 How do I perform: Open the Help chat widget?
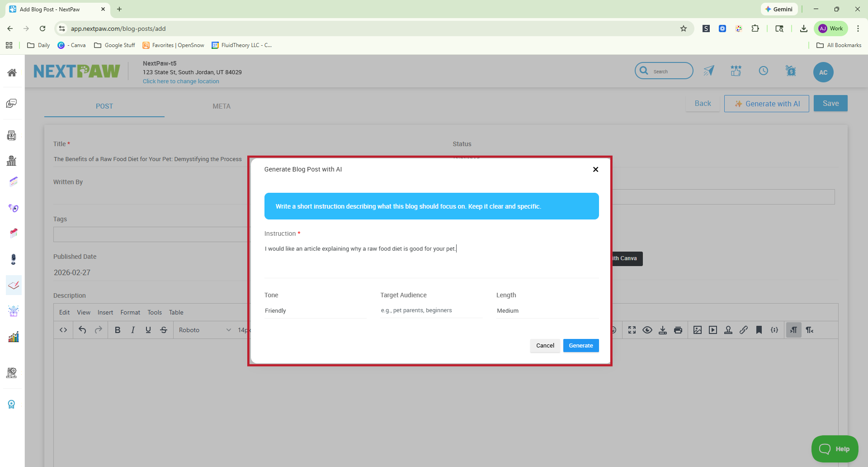pyautogui.click(x=835, y=449)
